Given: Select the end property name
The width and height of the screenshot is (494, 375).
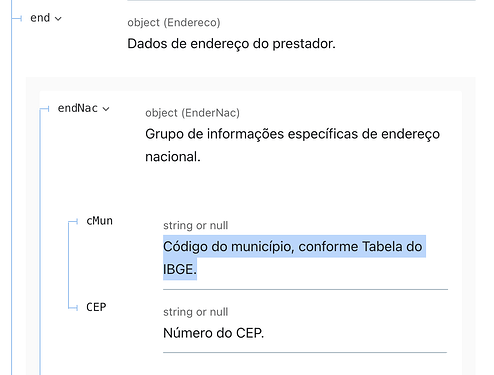Looking at the screenshot, I should click(x=40, y=18).
